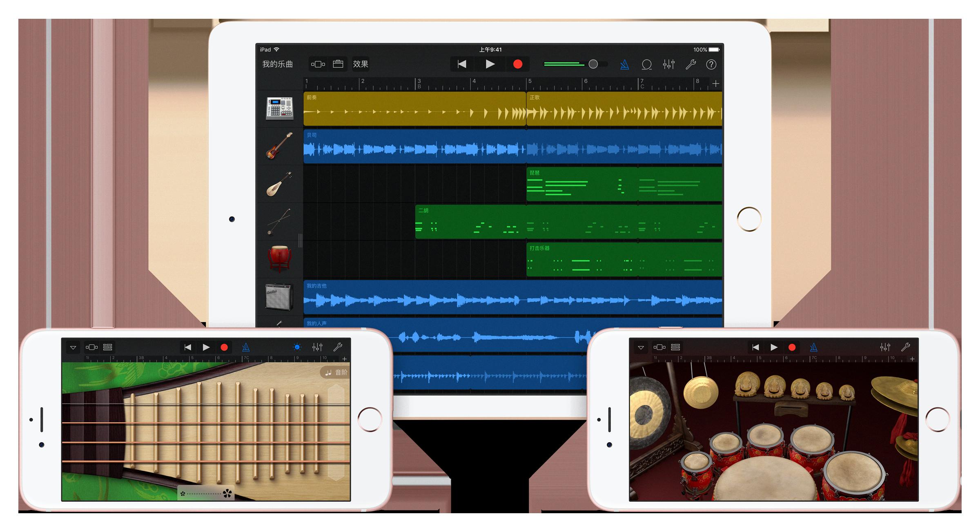
Task: Open the loop browser on iPad
Action: pyautogui.click(x=646, y=65)
